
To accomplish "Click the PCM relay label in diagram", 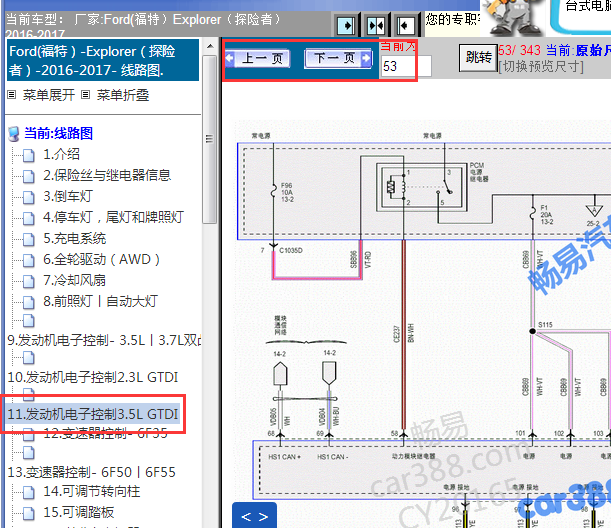I will click(x=479, y=172).
